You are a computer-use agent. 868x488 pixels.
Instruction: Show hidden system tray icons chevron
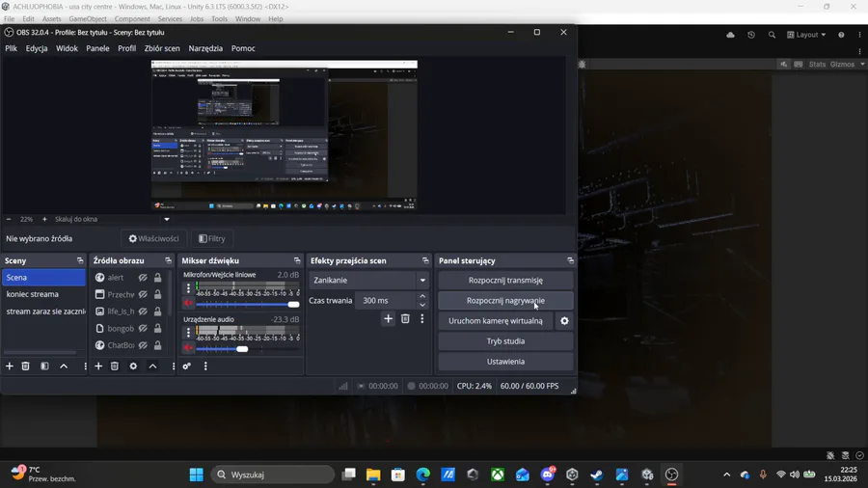point(727,474)
